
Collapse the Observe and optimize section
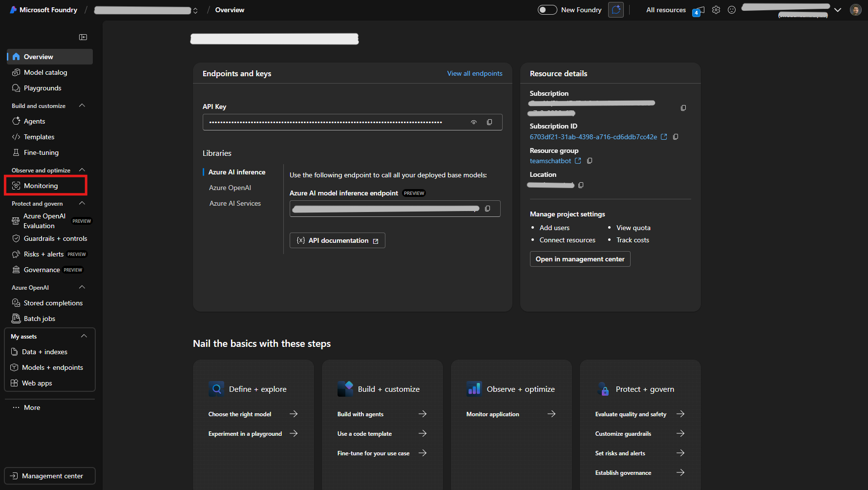[x=82, y=170]
